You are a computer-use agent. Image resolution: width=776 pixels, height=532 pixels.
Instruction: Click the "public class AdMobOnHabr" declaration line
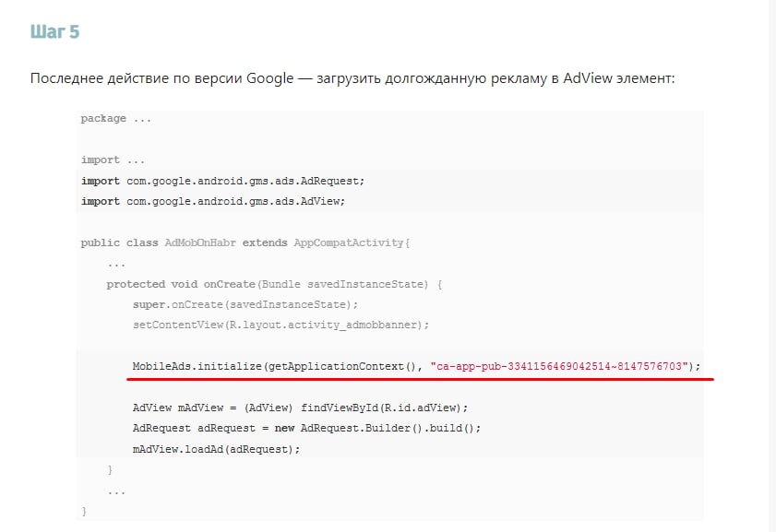click(x=245, y=242)
